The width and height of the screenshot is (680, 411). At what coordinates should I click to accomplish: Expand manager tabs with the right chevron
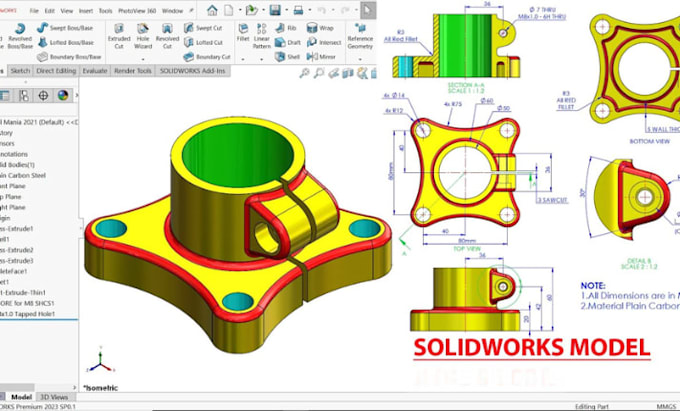tap(77, 95)
